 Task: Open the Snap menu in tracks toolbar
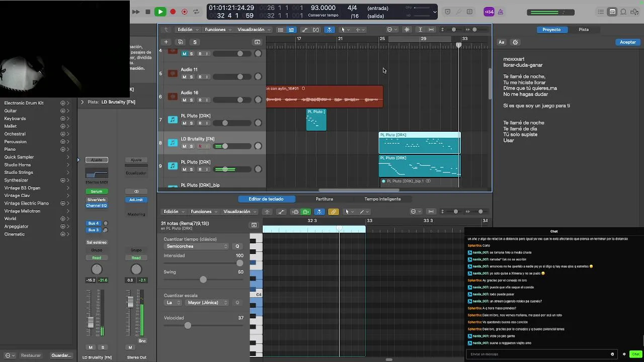pos(391,30)
